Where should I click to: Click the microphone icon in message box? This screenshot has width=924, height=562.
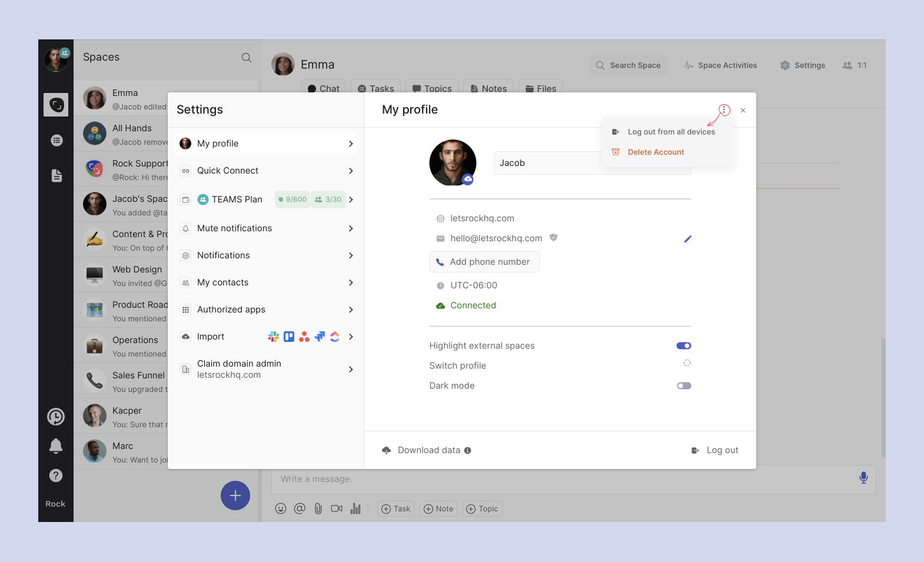point(863,478)
